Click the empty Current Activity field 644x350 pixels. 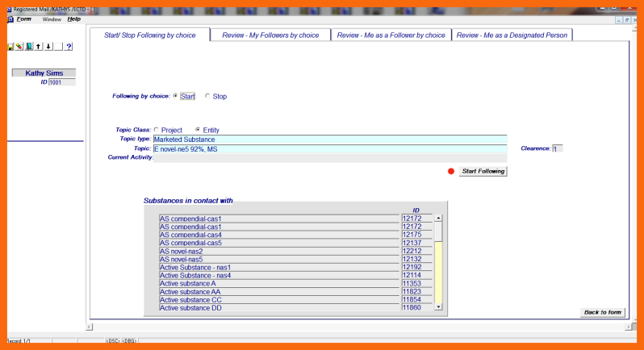(x=330, y=158)
